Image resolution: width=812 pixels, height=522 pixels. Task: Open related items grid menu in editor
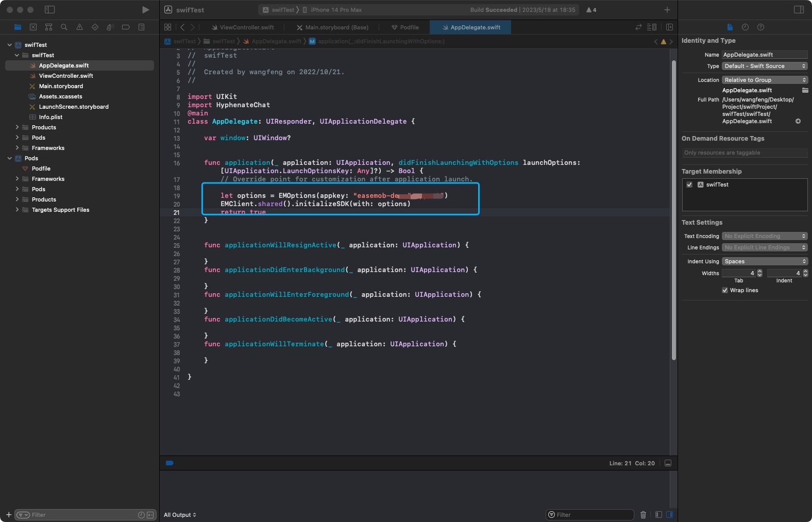167,27
